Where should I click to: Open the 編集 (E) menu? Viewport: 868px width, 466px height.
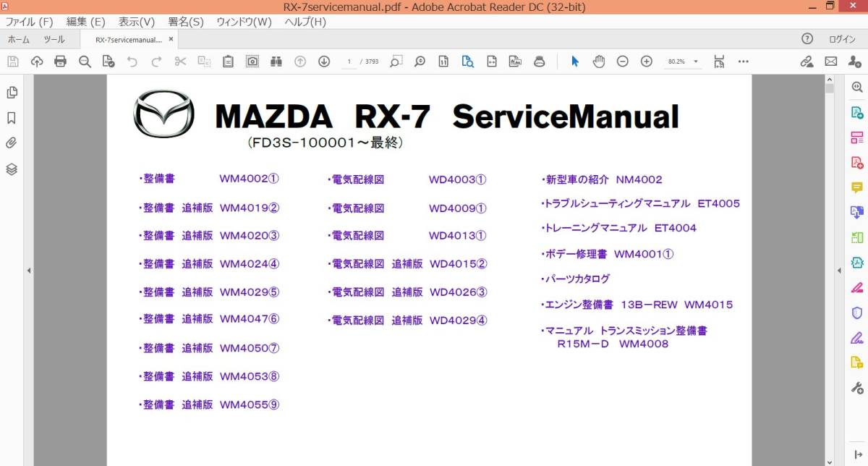coord(85,22)
